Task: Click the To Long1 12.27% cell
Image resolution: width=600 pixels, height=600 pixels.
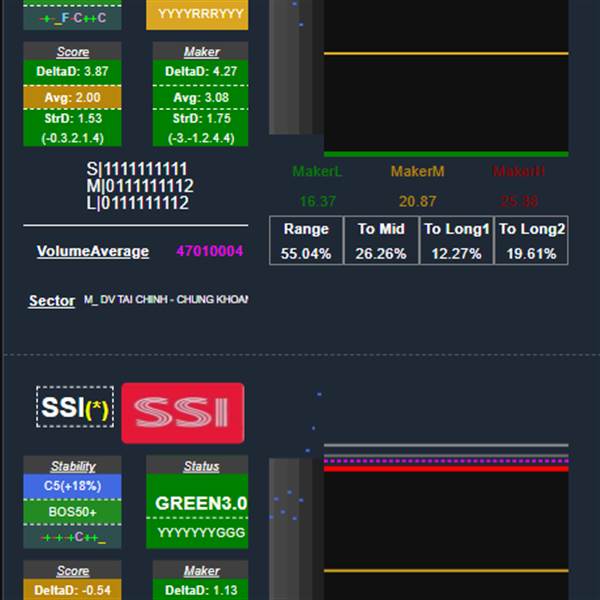Action: (x=457, y=241)
